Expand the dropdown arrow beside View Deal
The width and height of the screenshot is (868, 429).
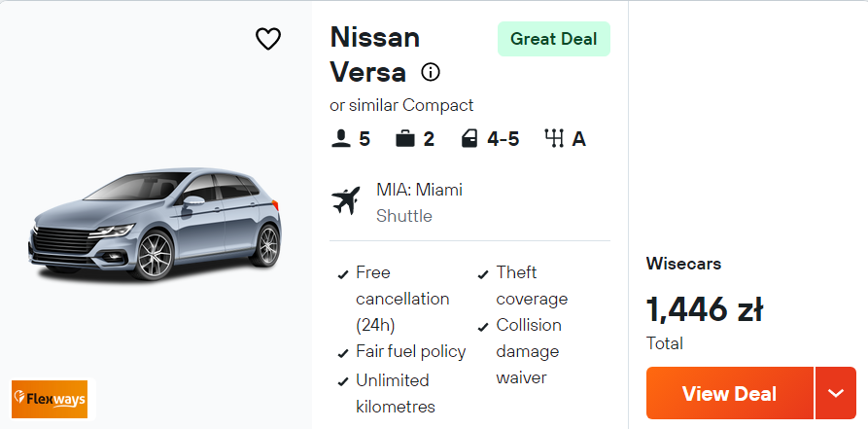point(836,393)
